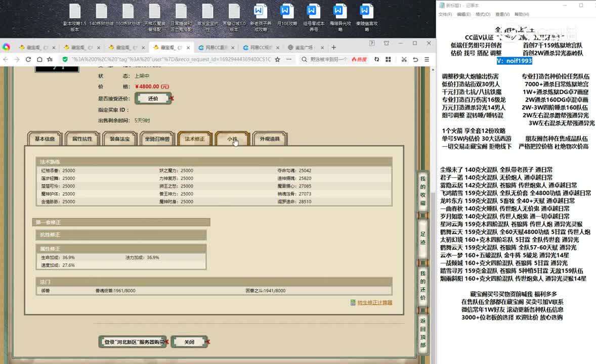Open 我的还价 side panel
Image resolution: width=596 pixels, height=364 pixels.
[422, 285]
